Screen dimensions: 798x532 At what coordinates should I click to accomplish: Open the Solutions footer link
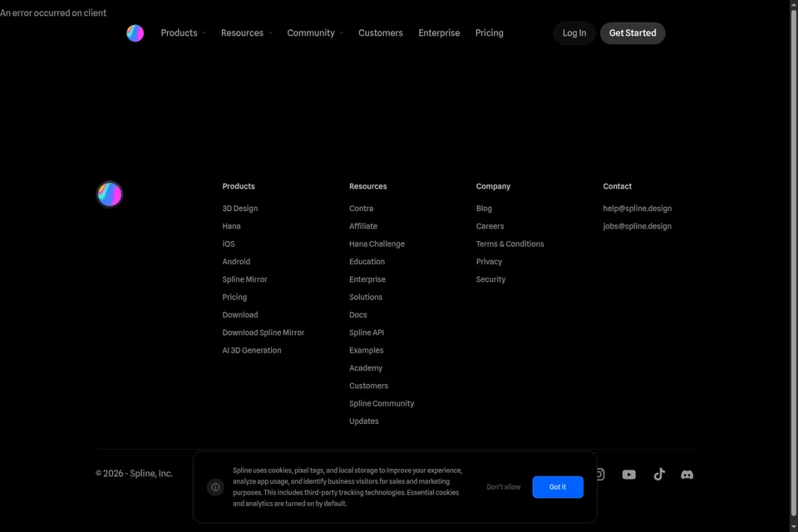[366, 298]
